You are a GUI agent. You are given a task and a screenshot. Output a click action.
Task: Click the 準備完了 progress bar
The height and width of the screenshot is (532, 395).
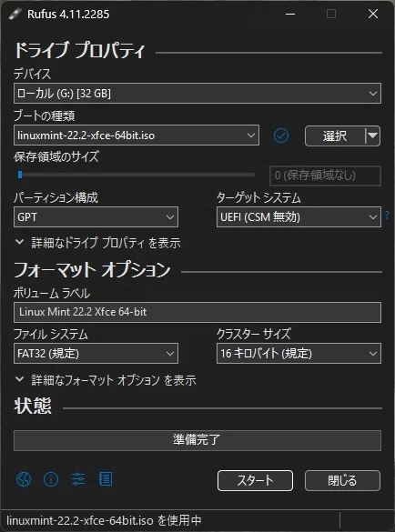197,440
